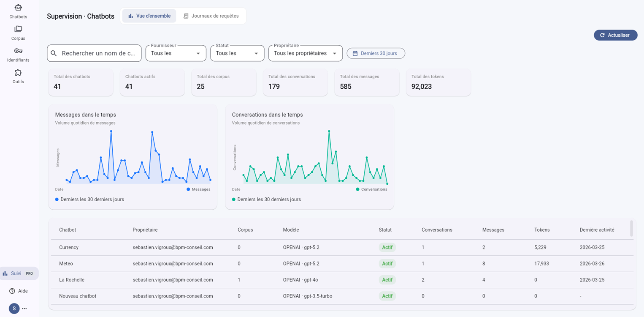Click the table's vertical scrollbar thumb
This screenshot has width=644, height=317.
[631, 228]
